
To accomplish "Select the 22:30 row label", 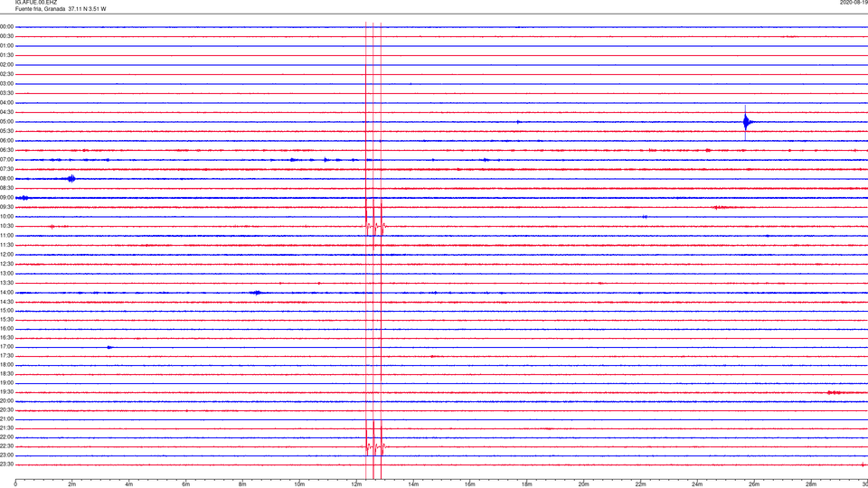I will [6, 446].
